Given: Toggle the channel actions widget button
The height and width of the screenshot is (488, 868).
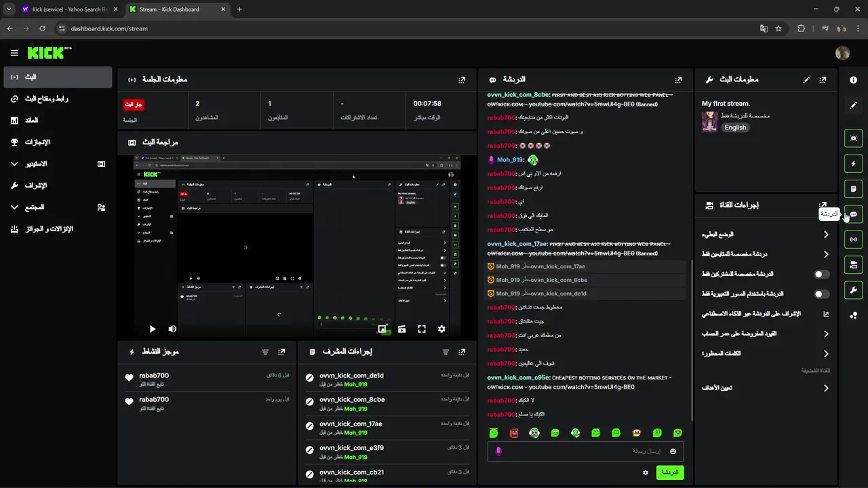Looking at the screenshot, I should point(853,264).
